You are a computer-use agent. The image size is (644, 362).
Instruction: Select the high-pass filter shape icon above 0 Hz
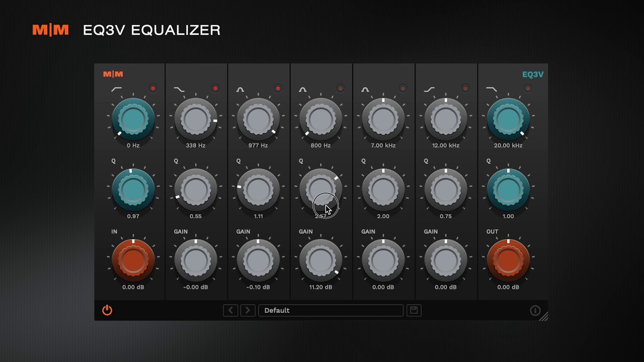[116, 89]
